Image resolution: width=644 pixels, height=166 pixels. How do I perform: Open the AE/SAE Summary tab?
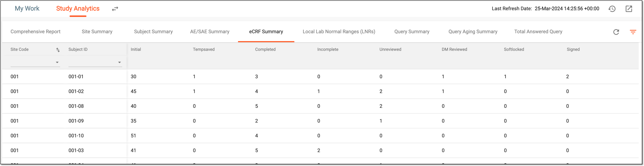(210, 32)
